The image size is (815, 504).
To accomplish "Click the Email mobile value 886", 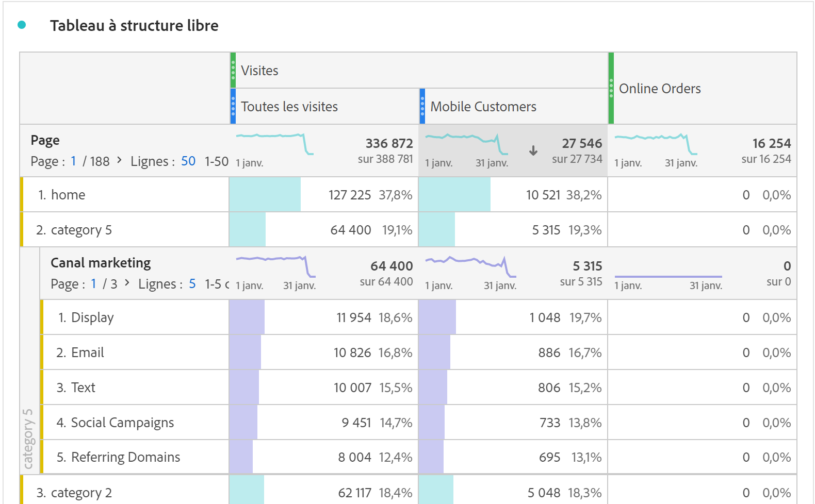I will coord(549,352).
